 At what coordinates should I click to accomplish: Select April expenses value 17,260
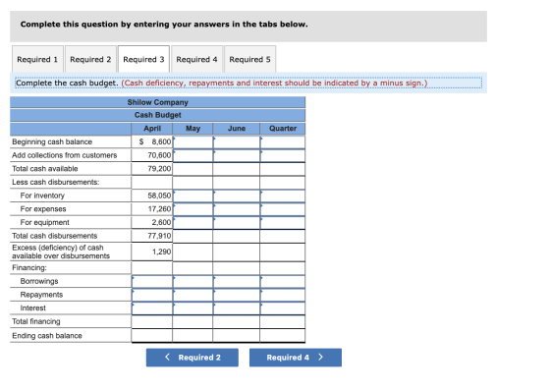pyautogui.click(x=159, y=209)
